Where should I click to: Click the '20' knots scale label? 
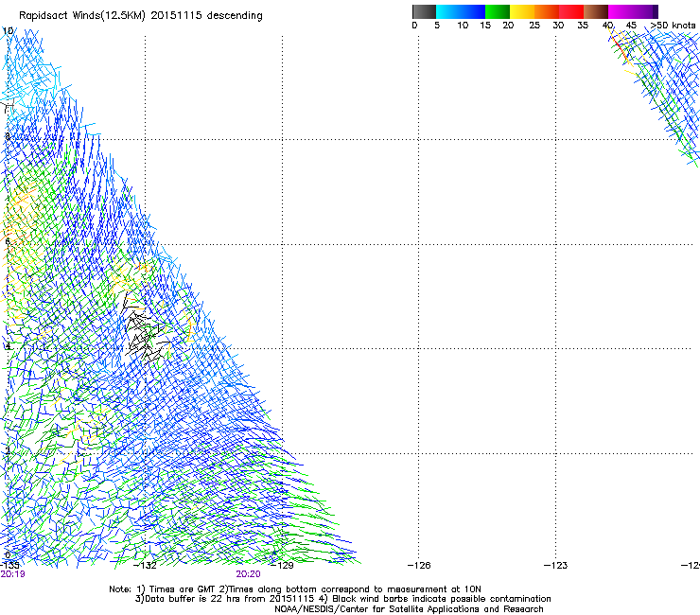508,26
